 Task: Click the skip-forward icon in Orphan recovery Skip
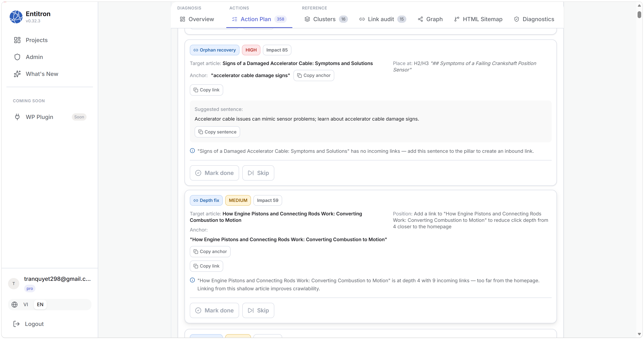(251, 173)
